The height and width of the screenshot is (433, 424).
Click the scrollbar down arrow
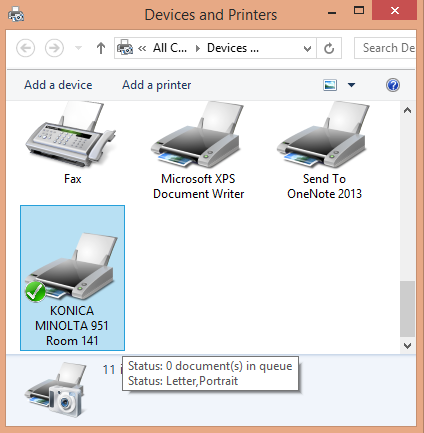(x=407, y=346)
